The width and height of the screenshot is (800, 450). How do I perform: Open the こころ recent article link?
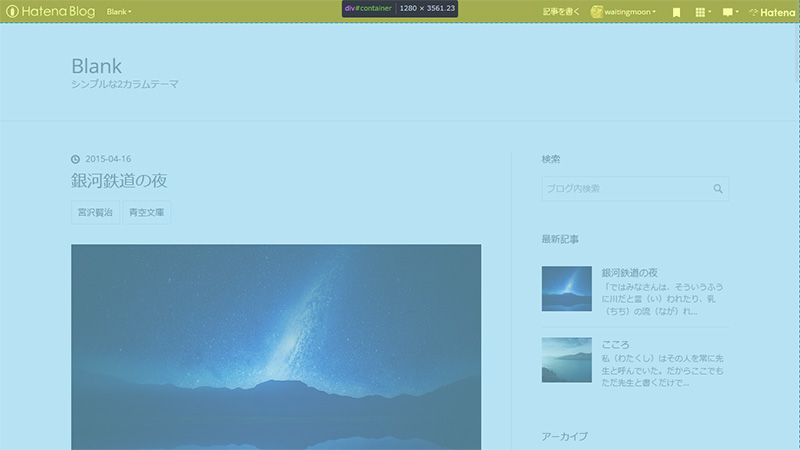(x=615, y=344)
